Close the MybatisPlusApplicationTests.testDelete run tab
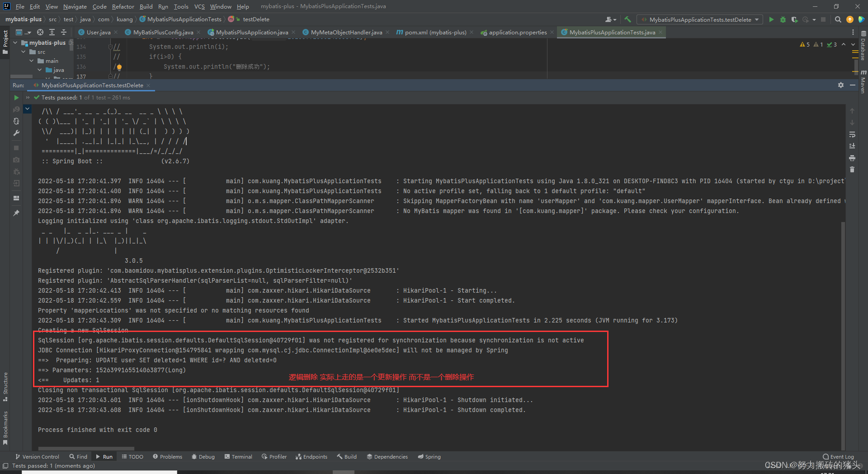The image size is (868, 474). pyautogui.click(x=148, y=85)
